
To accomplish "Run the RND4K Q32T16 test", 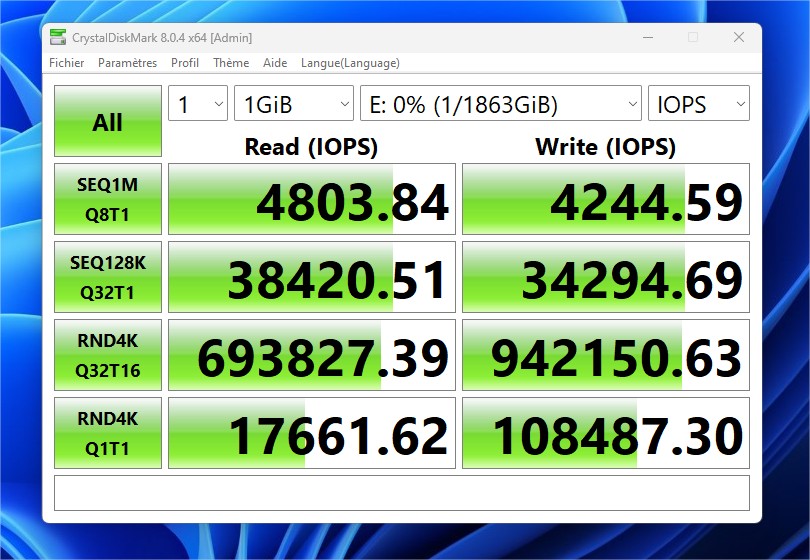I will 108,355.
